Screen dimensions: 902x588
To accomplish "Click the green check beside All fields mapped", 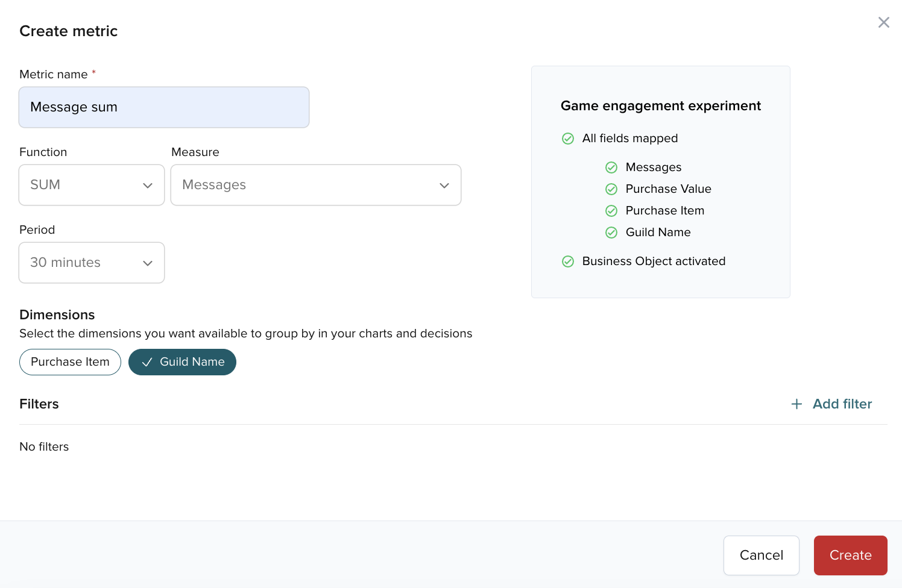I will tap(567, 139).
